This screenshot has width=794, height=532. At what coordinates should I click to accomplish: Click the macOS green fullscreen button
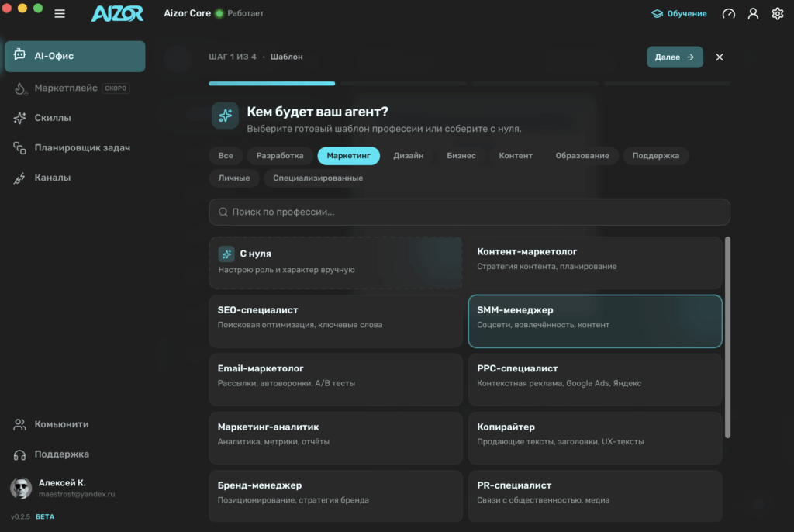[x=38, y=8]
